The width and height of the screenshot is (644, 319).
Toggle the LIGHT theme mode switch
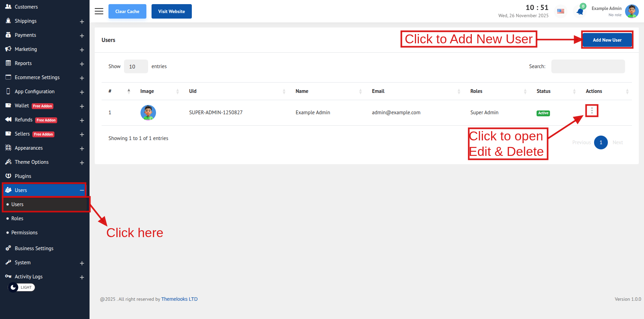pyautogui.click(x=21, y=287)
